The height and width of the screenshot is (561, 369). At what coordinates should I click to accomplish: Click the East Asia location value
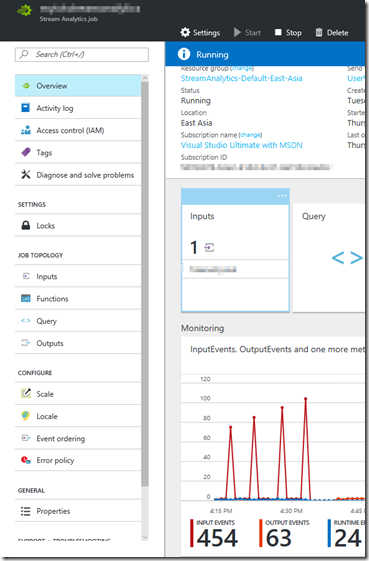click(196, 123)
